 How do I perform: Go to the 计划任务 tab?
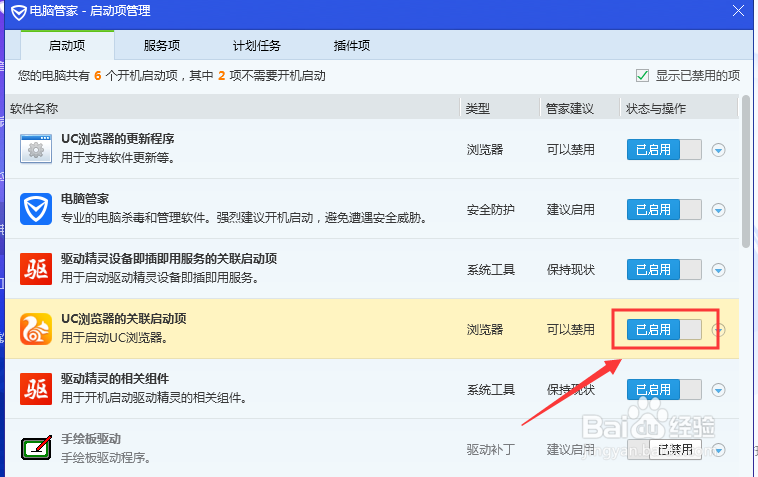click(x=257, y=45)
